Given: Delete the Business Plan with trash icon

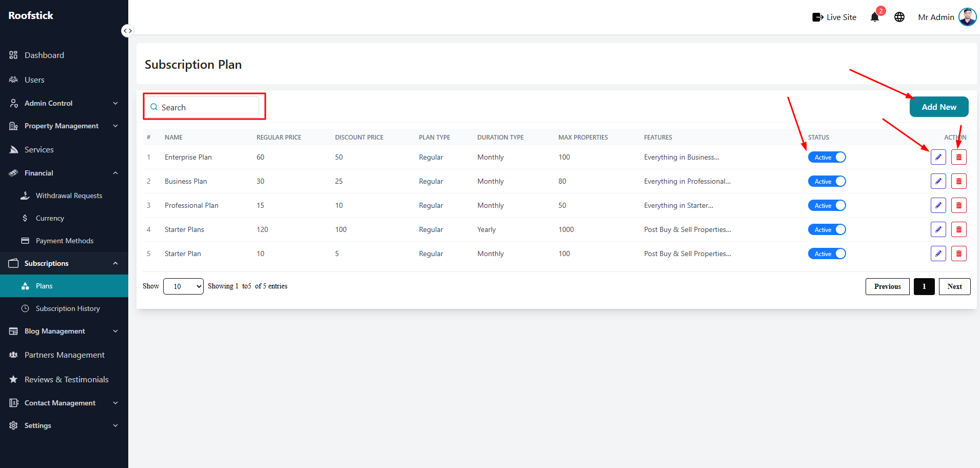Looking at the screenshot, I should pos(958,181).
